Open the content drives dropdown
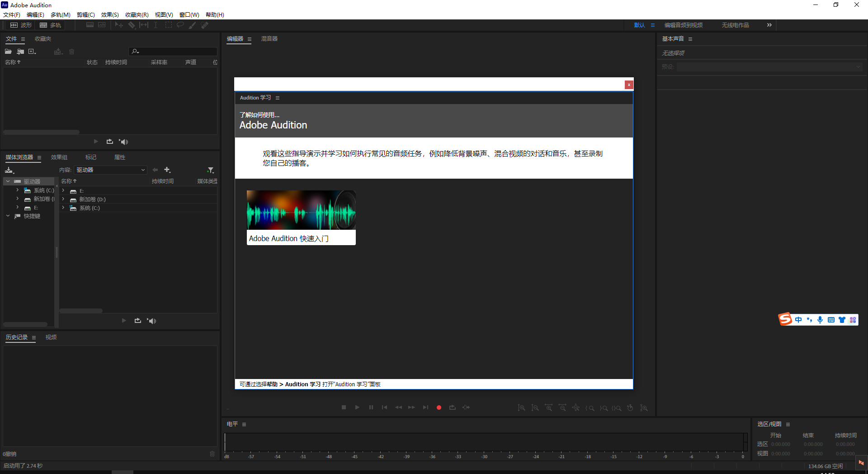The image size is (868, 474). click(111, 170)
